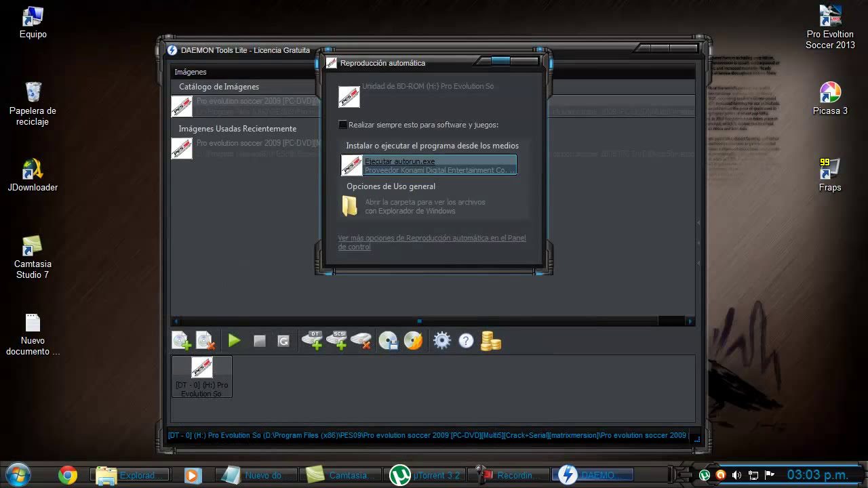
Task: Click the gold coins license icon
Action: click(x=490, y=340)
